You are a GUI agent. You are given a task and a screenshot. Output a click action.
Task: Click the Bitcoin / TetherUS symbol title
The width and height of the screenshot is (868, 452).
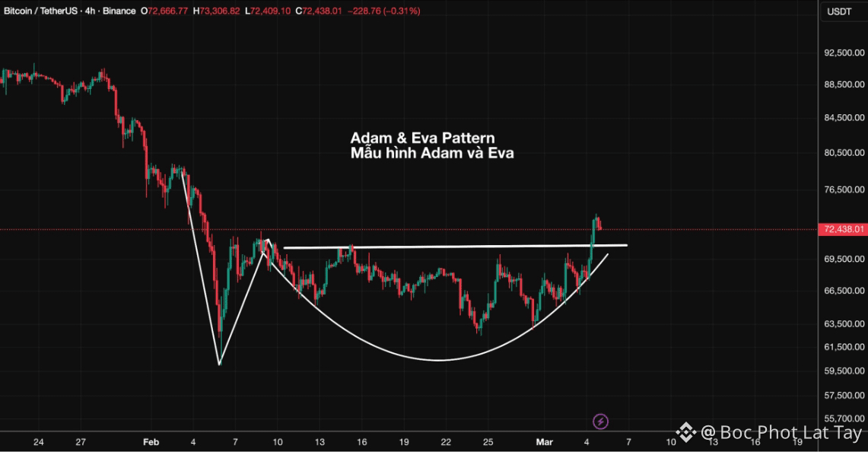click(40, 11)
